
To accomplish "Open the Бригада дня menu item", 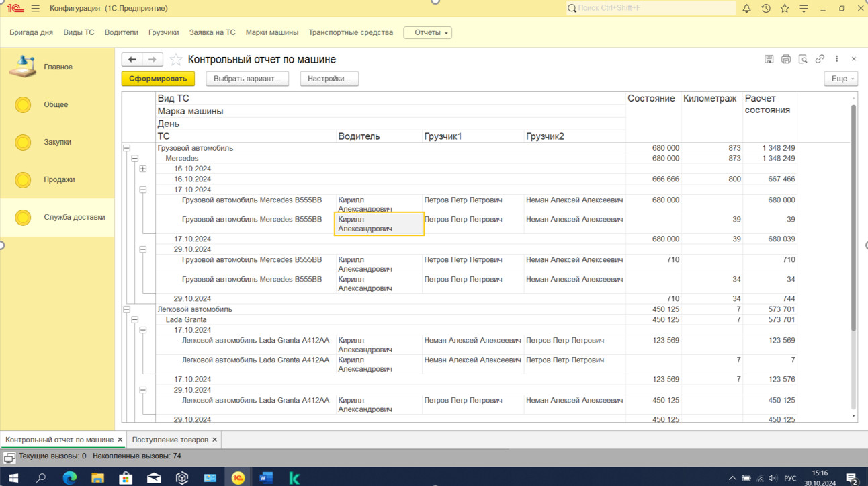I will coord(31,32).
